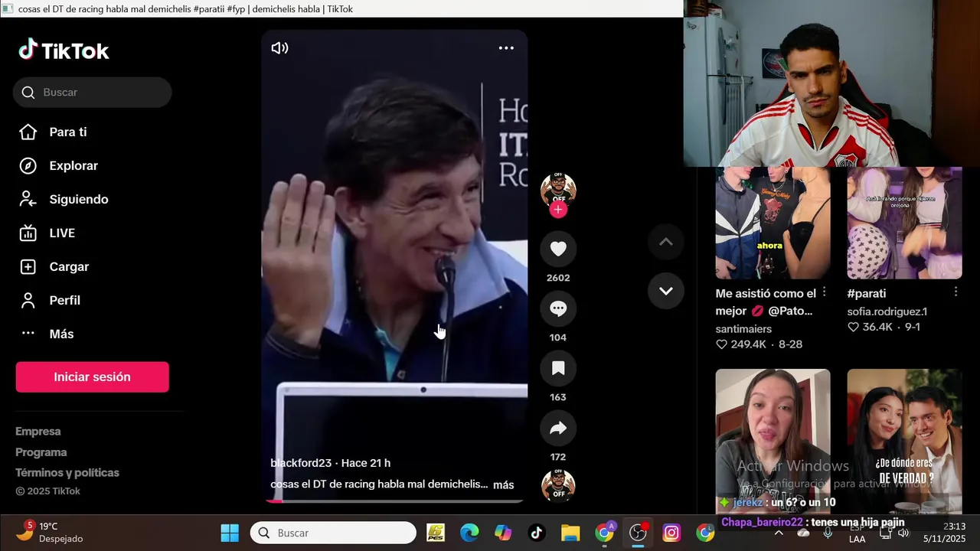
Task: Open File Explorer from taskbar
Action: coord(570,533)
